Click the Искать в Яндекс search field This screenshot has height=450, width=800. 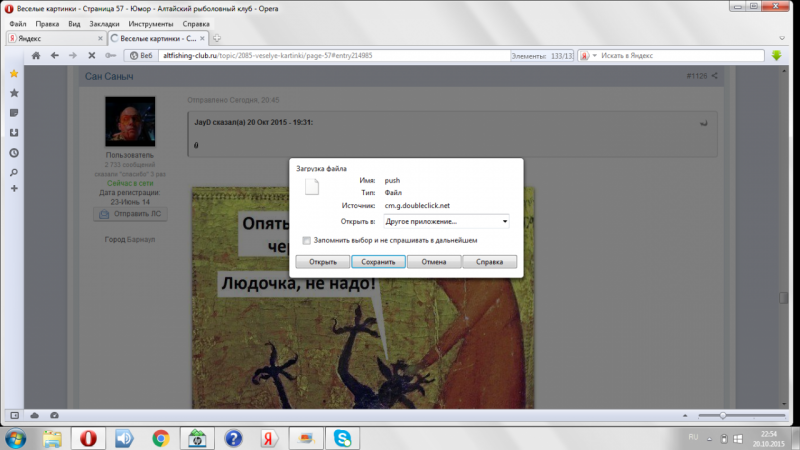click(x=681, y=56)
